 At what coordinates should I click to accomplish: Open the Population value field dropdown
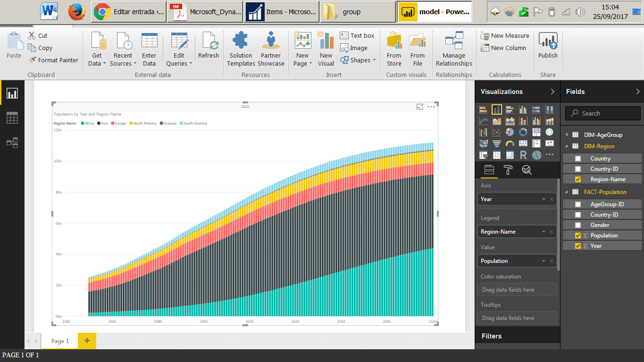pos(544,261)
